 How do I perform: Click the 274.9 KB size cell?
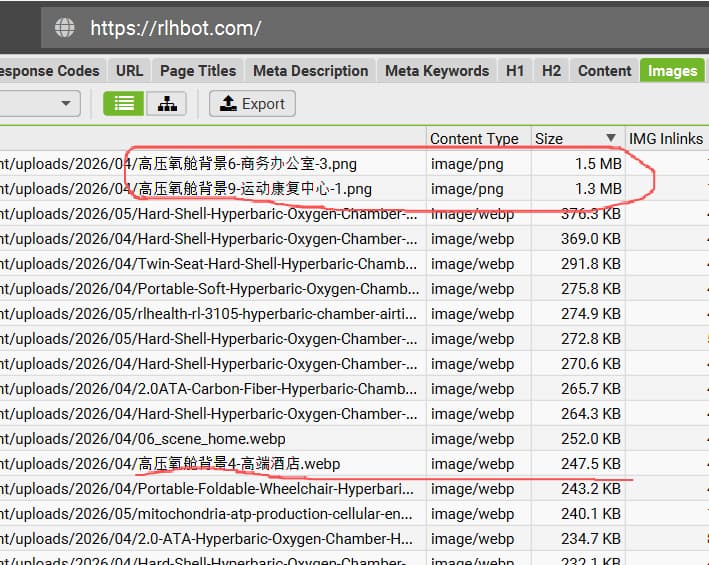pyautogui.click(x=578, y=314)
